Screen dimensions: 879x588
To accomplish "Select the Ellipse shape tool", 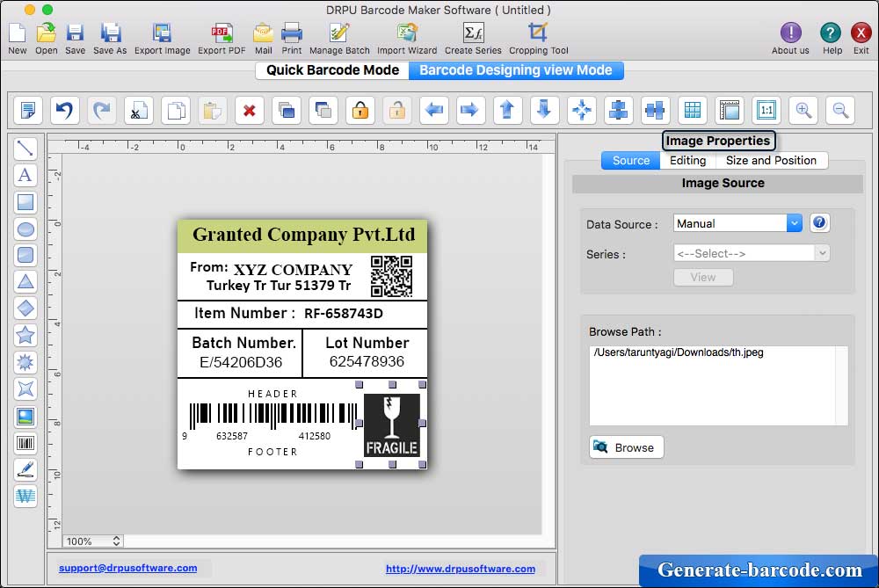I will point(25,229).
